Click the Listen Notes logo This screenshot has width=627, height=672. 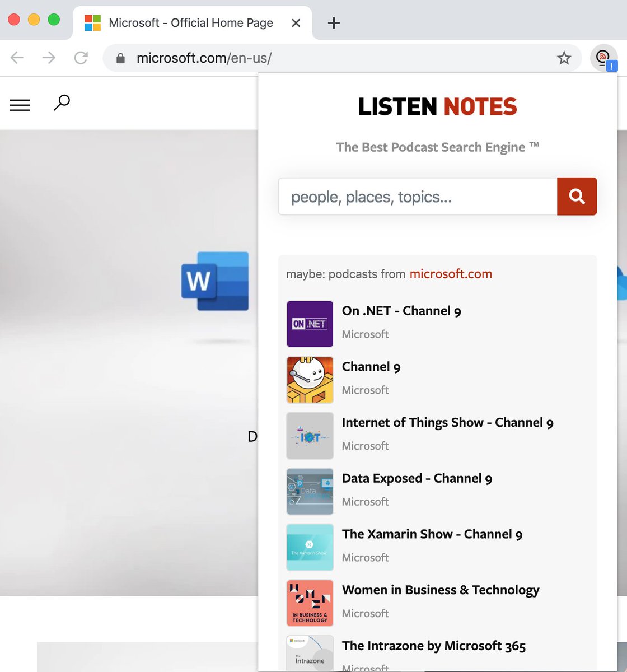click(438, 106)
